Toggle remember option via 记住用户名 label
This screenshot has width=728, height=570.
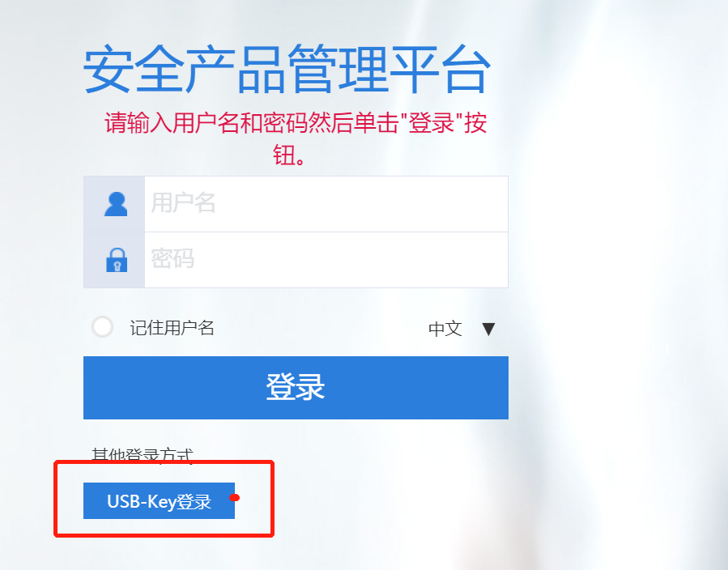pyautogui.click(x=172, y=328)
